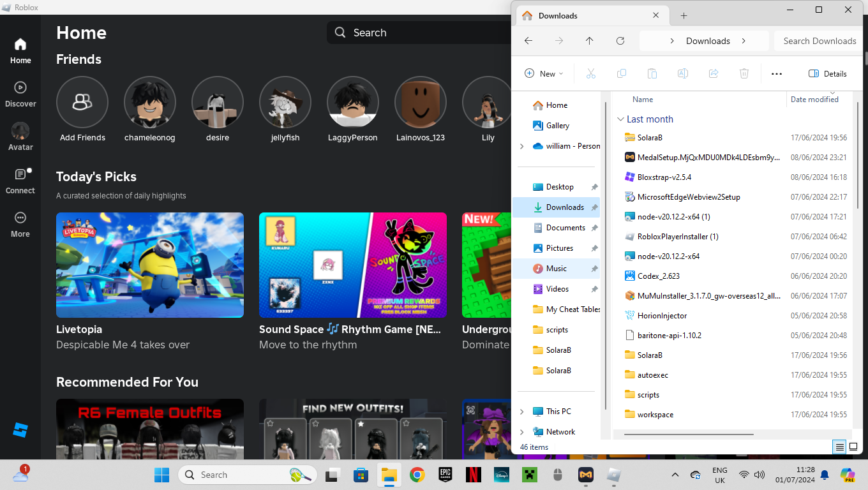
Task: Open the Sound Space Rhythm Game card
Action: (x=353, y=281)
